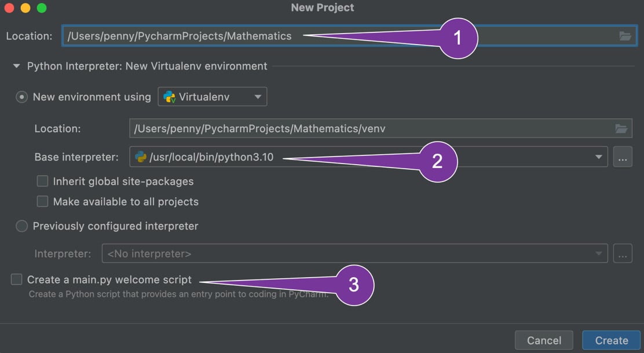Zoom the New Project window with green button
The width and height of the screenshot is (644, 353).
tap(42, 8)
